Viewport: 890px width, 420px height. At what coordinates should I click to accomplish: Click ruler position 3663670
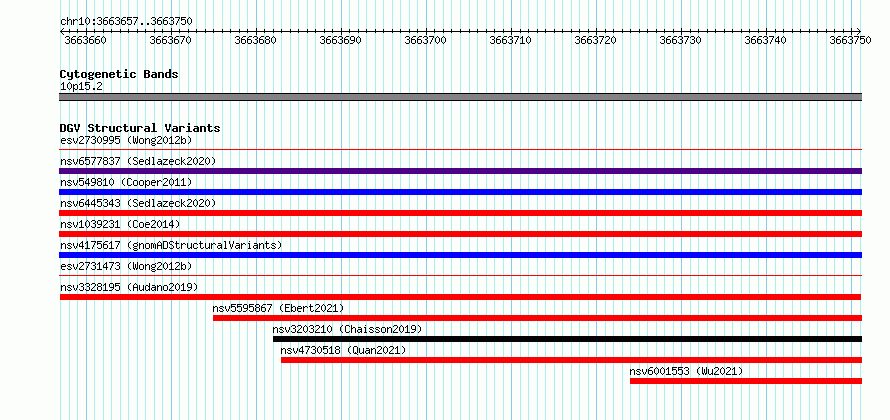[x=170, y=40]
